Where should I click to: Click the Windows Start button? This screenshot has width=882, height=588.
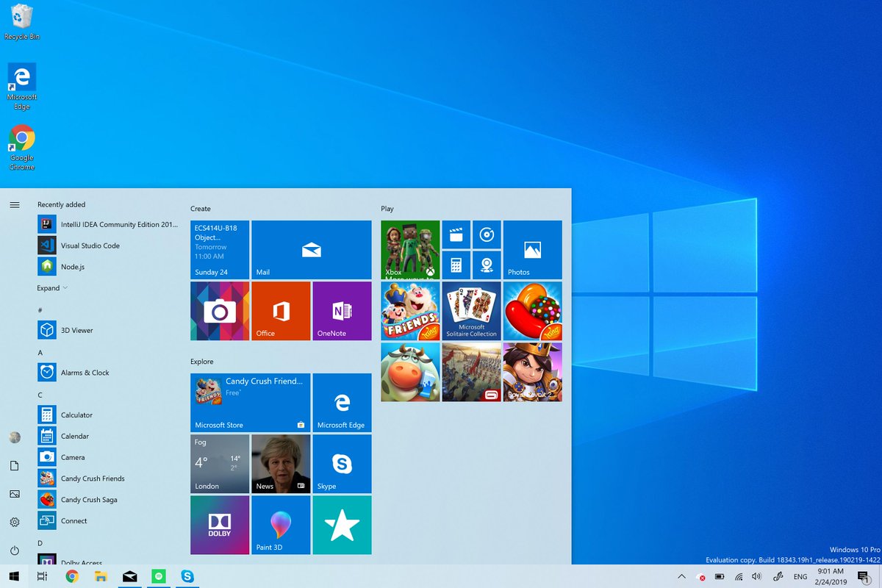[x=14, y=576]
